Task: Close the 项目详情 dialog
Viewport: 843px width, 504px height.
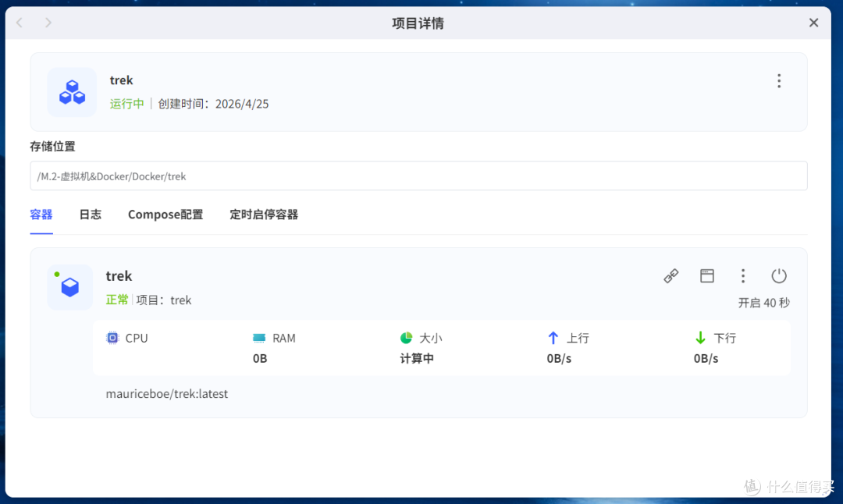Action: [x=813, y=23]
